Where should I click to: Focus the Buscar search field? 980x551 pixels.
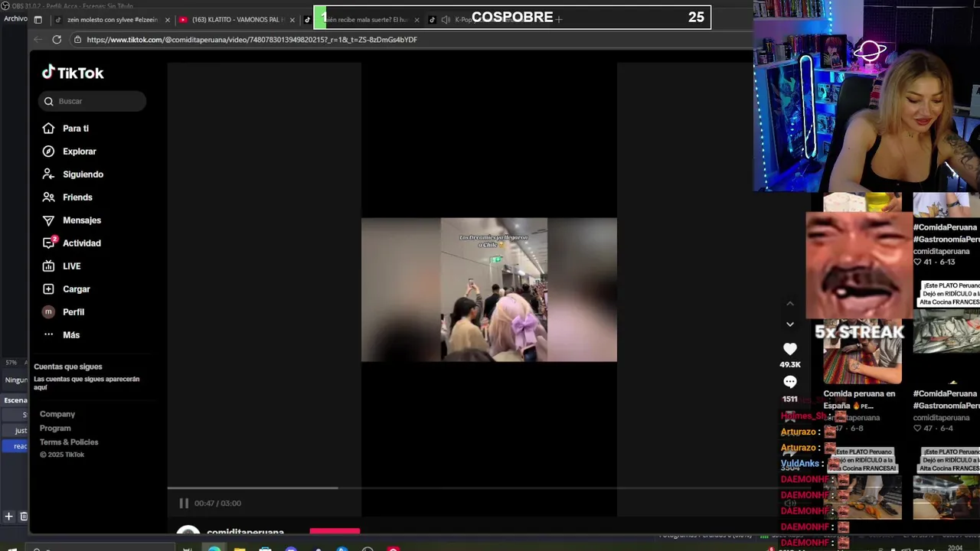pyautogui.click(x=92, y=101)
